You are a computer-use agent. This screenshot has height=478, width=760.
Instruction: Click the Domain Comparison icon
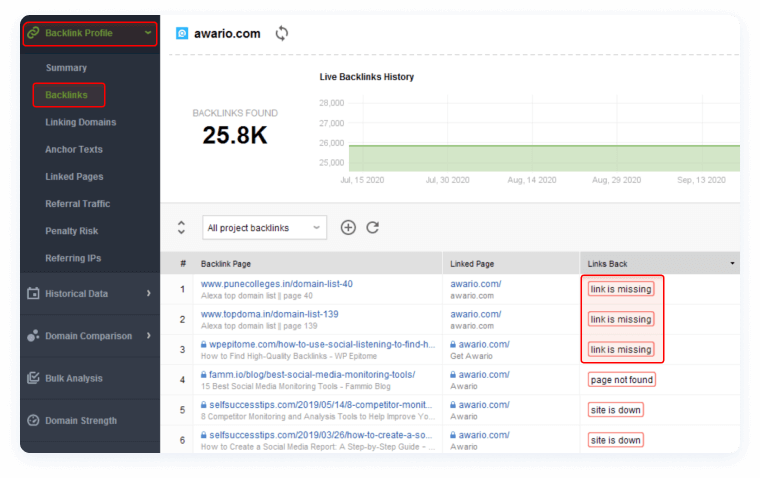pyautogui.click(x=33, y=336)
